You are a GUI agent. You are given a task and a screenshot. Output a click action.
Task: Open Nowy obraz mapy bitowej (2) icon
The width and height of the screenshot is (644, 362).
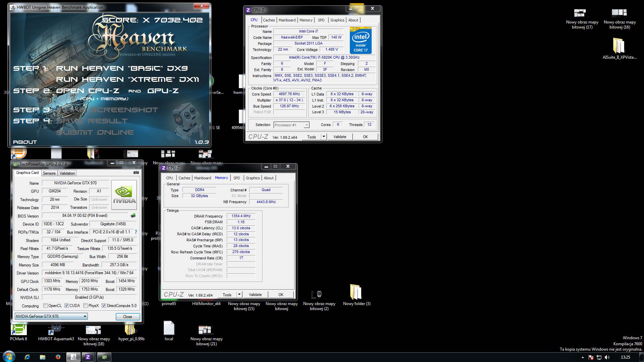pos(319,300)
